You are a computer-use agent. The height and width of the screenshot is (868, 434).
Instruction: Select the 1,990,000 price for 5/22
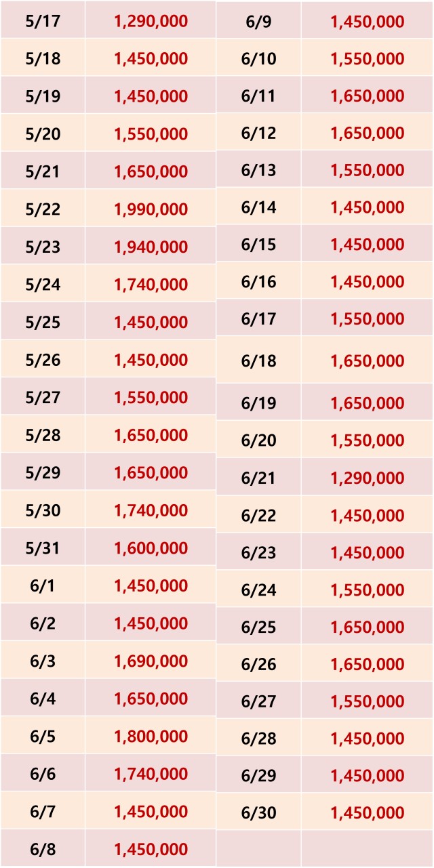coord(151,209)
